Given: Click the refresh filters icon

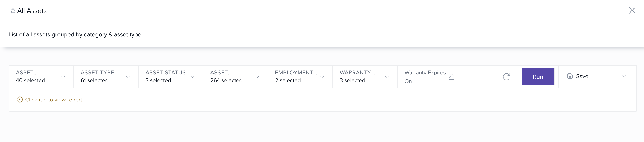Looking at the screenshot, I should [x=506, y=77].
